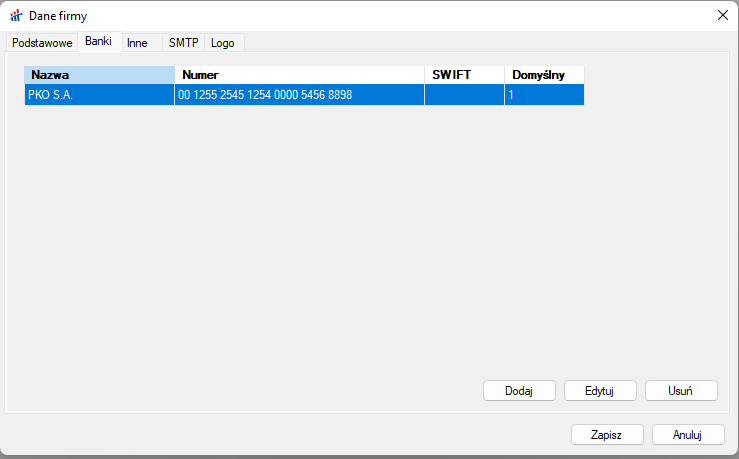Screen dimensions: 739x459
Task: Click the empty SWIFT cell of PKO S.A.
Action: tap(464, 95)
